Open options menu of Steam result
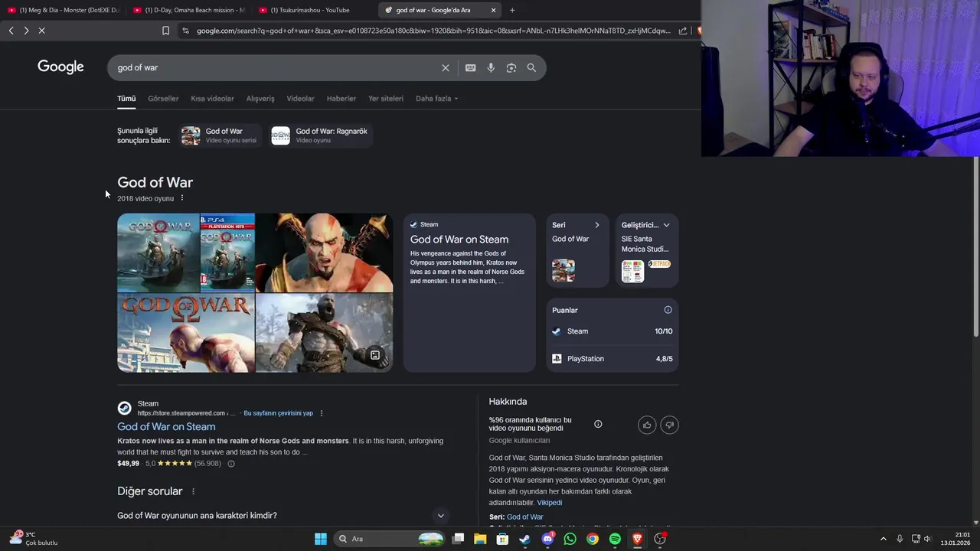Viewport: 980px width, 551px height. point(322,413)
